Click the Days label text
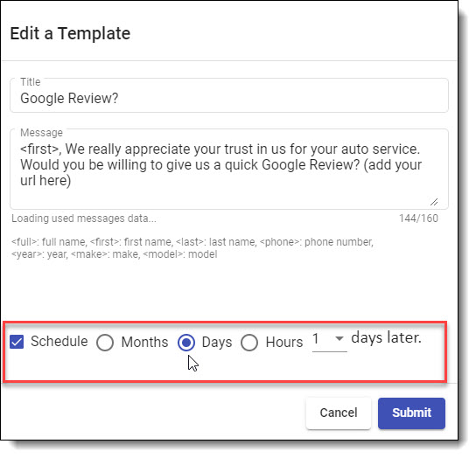The width and height of the screenshot is (476, 458). pos(217,343)
